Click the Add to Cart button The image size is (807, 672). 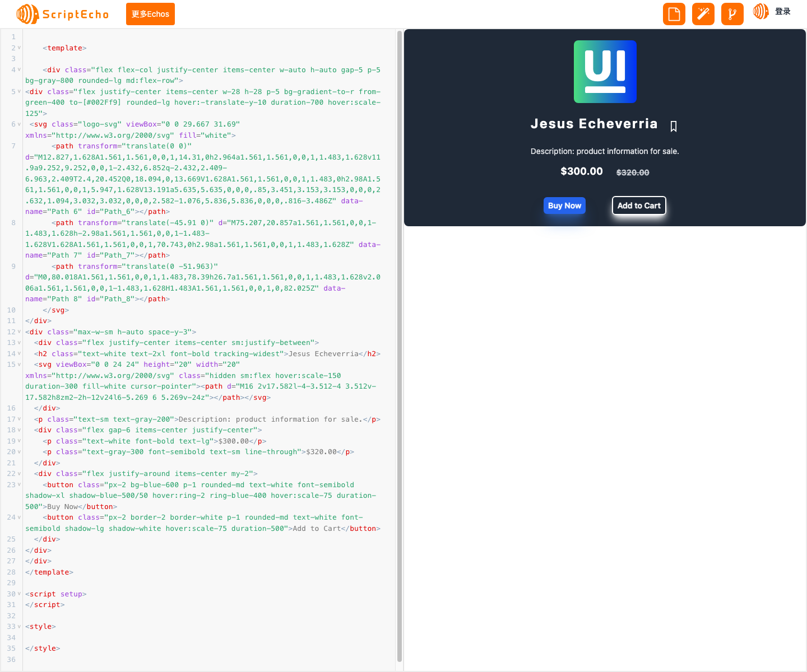click(639, 206)
